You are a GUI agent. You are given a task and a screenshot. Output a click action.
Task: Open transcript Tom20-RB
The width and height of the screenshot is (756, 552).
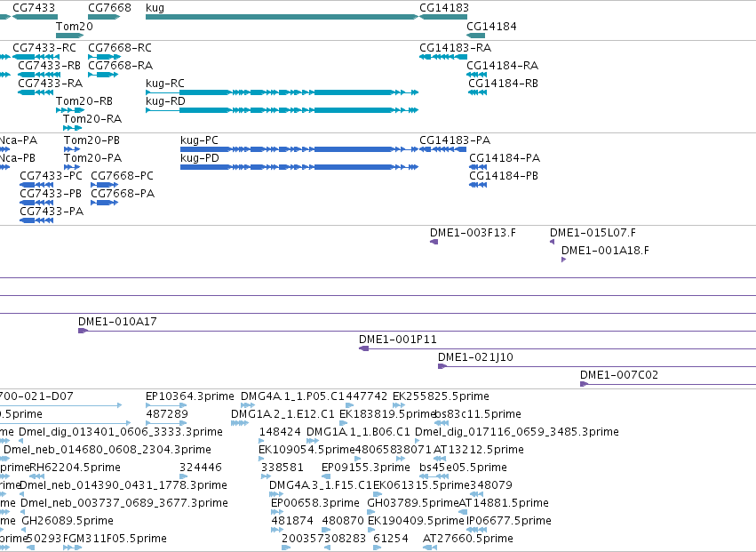coord(84,101)
